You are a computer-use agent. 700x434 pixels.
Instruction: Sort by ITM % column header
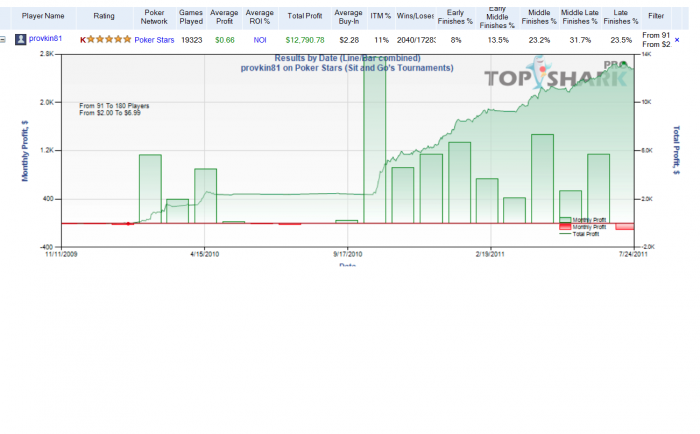pyautogui.click(x=380, y=16)
